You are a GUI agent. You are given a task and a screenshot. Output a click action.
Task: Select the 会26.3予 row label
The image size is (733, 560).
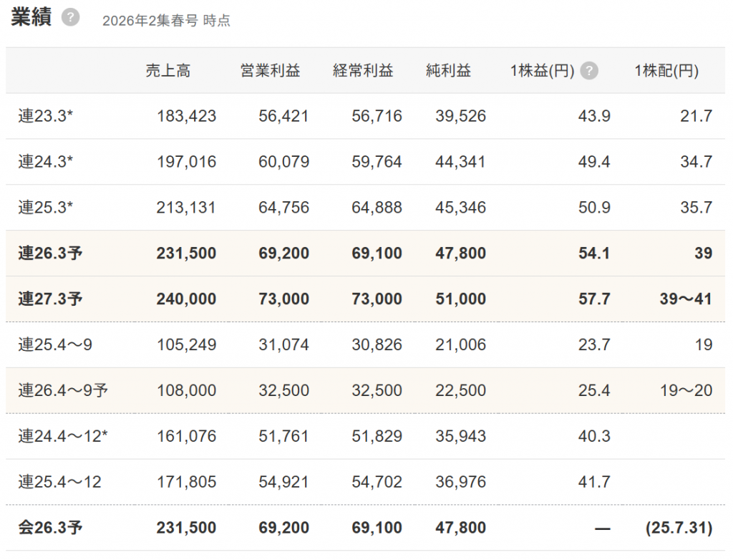(x=50, y=528)
